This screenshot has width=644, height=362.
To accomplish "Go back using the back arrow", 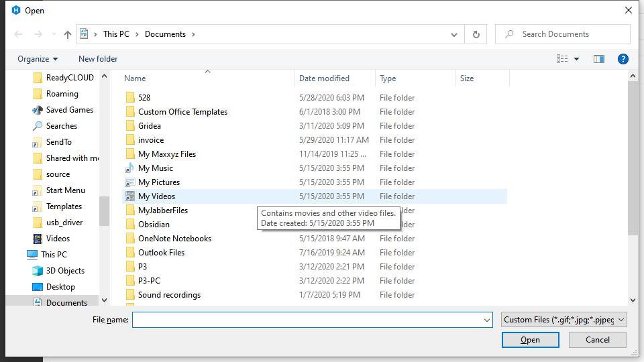I will pos(18,34).
